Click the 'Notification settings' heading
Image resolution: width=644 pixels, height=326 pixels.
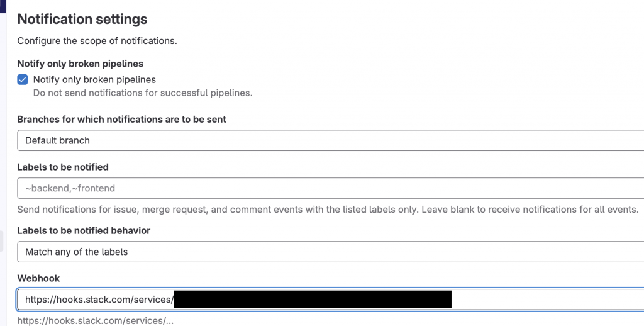pos(82,20)
